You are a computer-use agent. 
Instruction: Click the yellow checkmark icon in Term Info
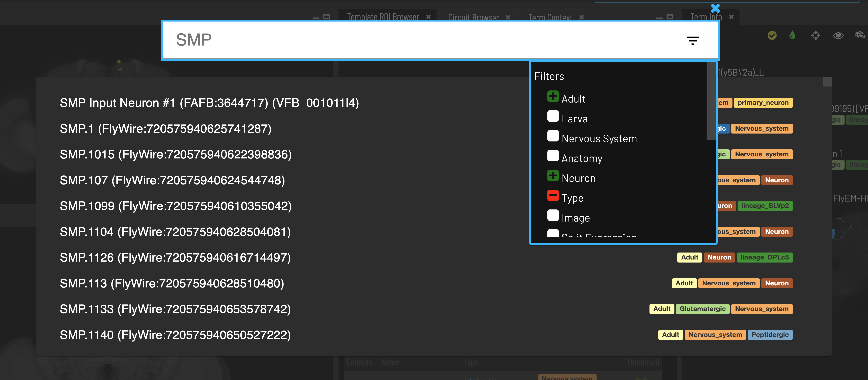pyautogui.click(x=772, y=35)
